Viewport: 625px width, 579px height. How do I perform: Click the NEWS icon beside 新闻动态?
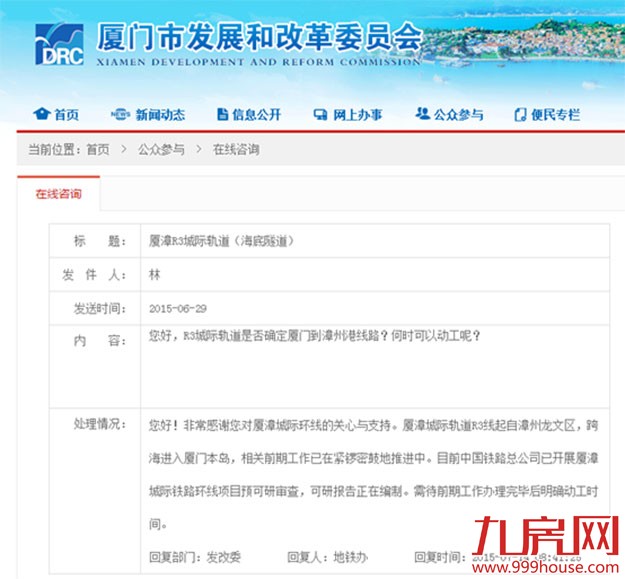pos(120,114)
